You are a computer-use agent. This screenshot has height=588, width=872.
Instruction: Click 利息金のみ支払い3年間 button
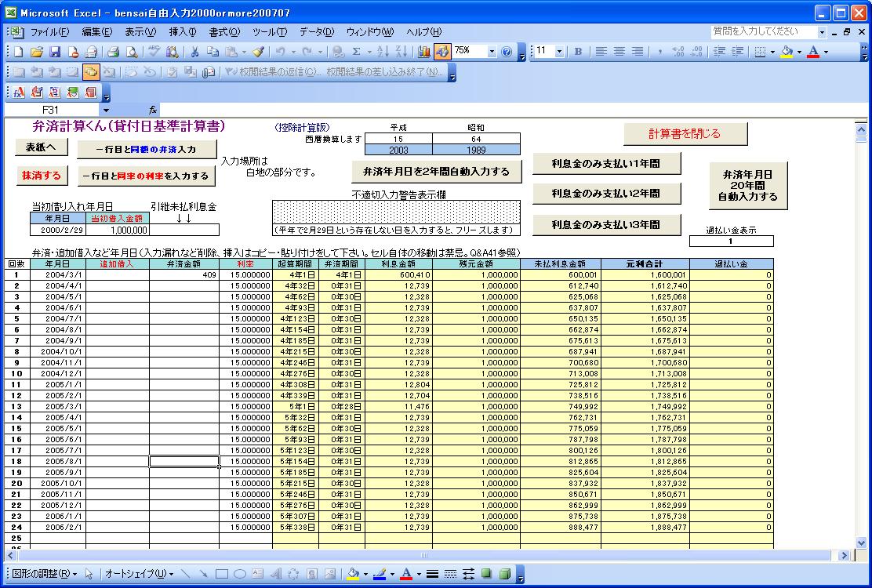click(606, 224)
